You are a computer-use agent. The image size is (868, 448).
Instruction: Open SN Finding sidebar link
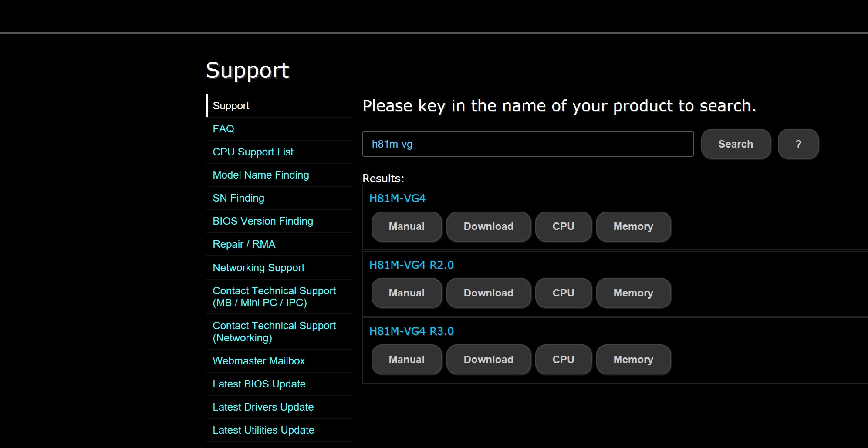point(279,198)
